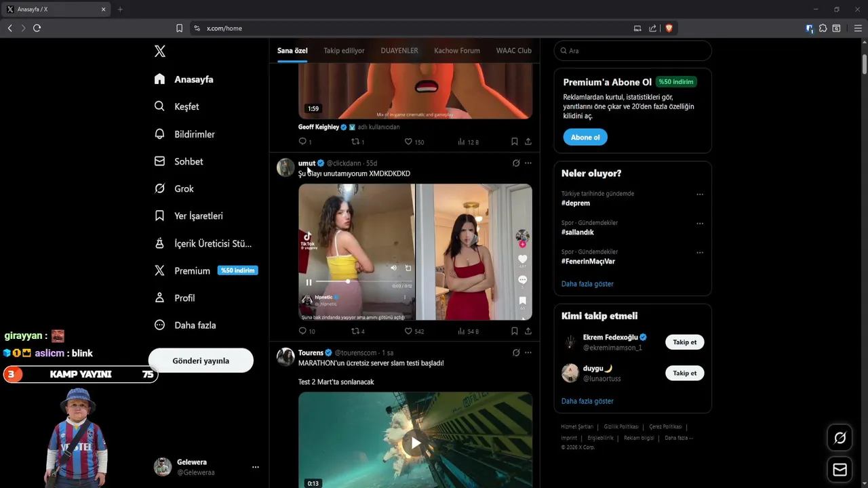
Task: Play the Tourens Marathon video
Action: tap(415, 443)
